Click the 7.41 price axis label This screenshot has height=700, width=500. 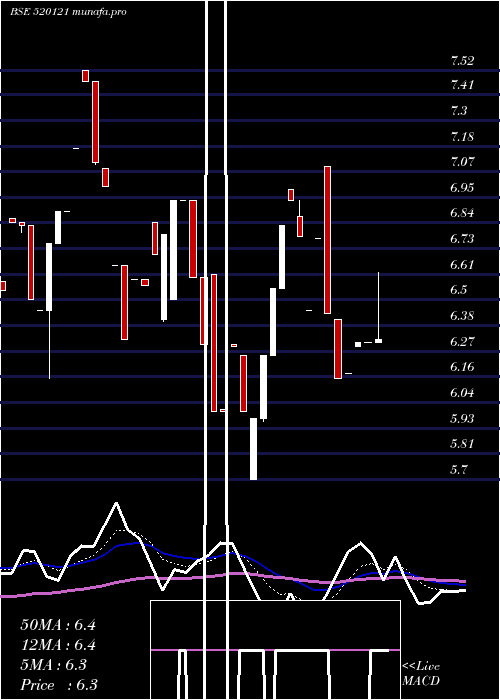tap(462, 85)
